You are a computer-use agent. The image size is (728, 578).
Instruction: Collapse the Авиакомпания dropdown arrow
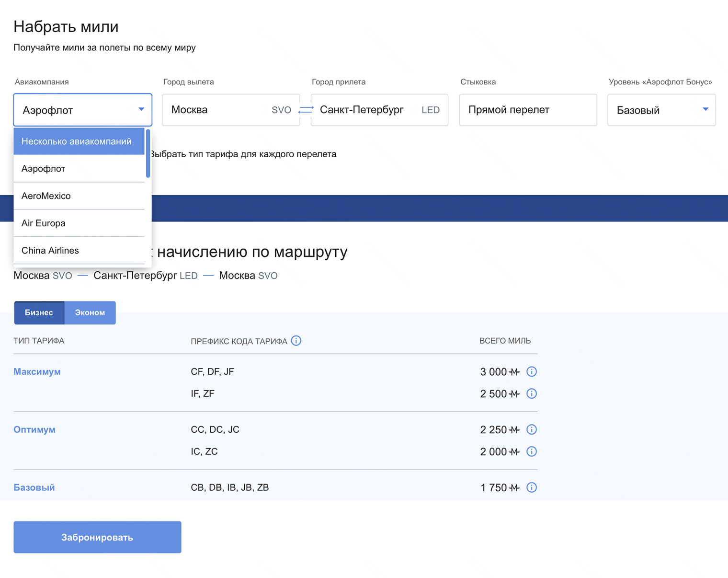click(x=141, y=109)
